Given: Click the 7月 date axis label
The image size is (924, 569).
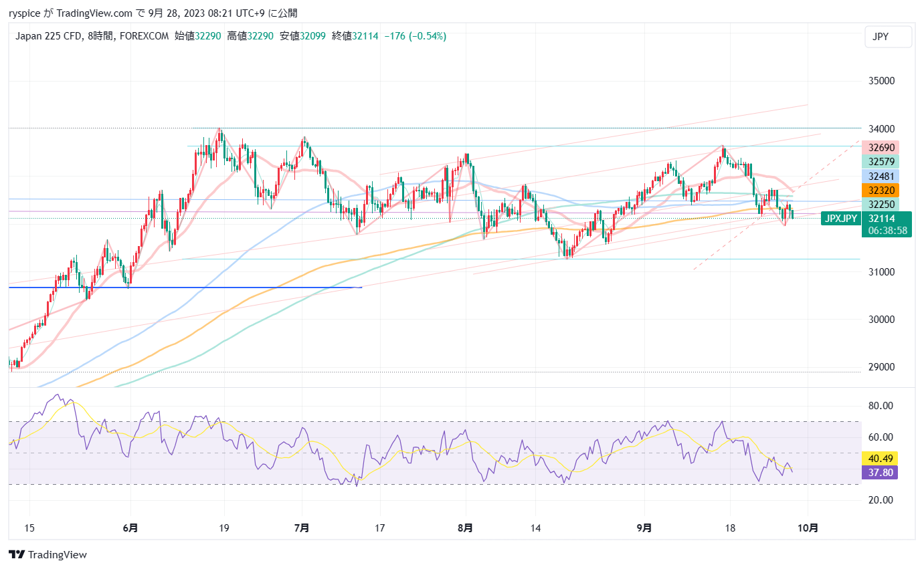Looking at the screenshot, I should (302, 528).
